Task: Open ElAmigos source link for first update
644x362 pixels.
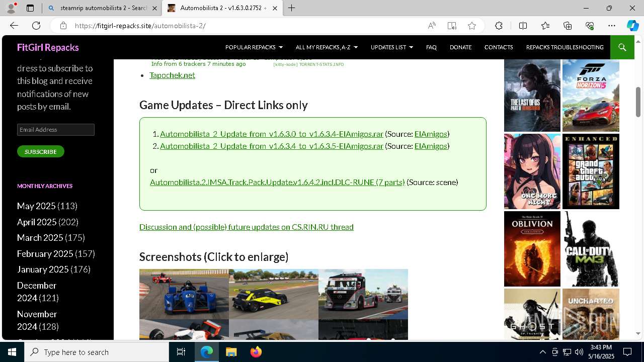Action: (x=431, y=134)
